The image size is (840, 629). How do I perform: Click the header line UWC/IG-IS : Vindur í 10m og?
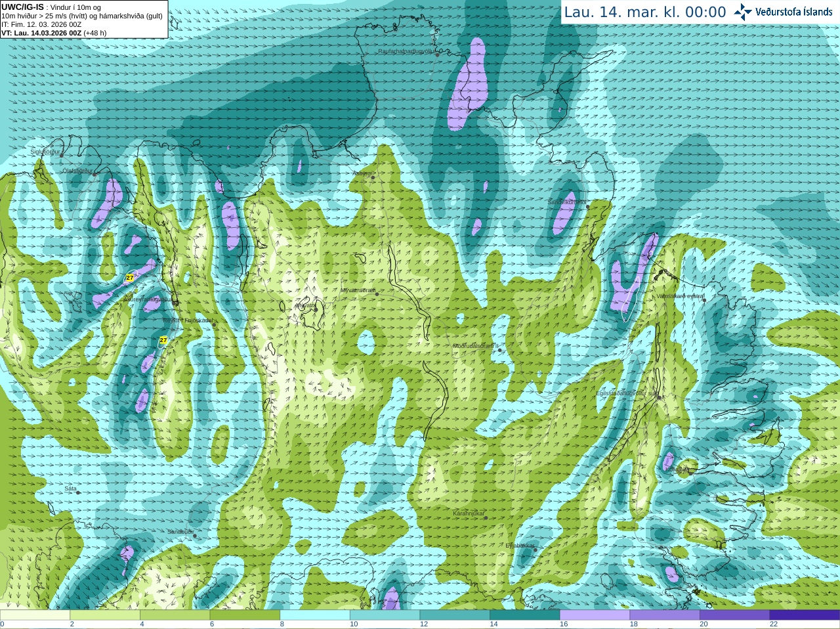pyautogui.click(x=51, y=7)
